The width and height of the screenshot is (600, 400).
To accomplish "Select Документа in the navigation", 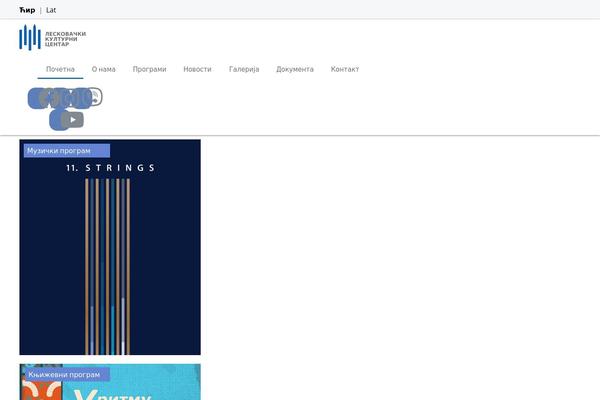I will pyautogui.click(x=295, y=70).
